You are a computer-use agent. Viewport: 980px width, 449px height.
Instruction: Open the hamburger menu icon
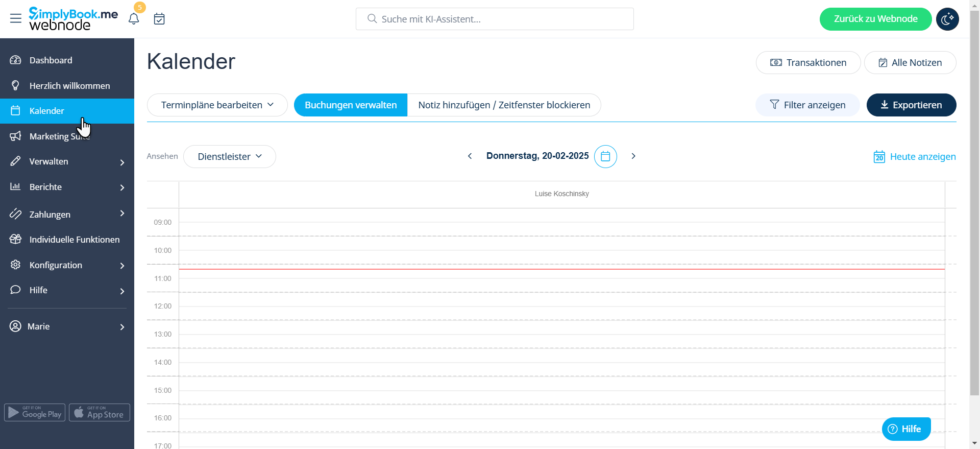(16, 19)
